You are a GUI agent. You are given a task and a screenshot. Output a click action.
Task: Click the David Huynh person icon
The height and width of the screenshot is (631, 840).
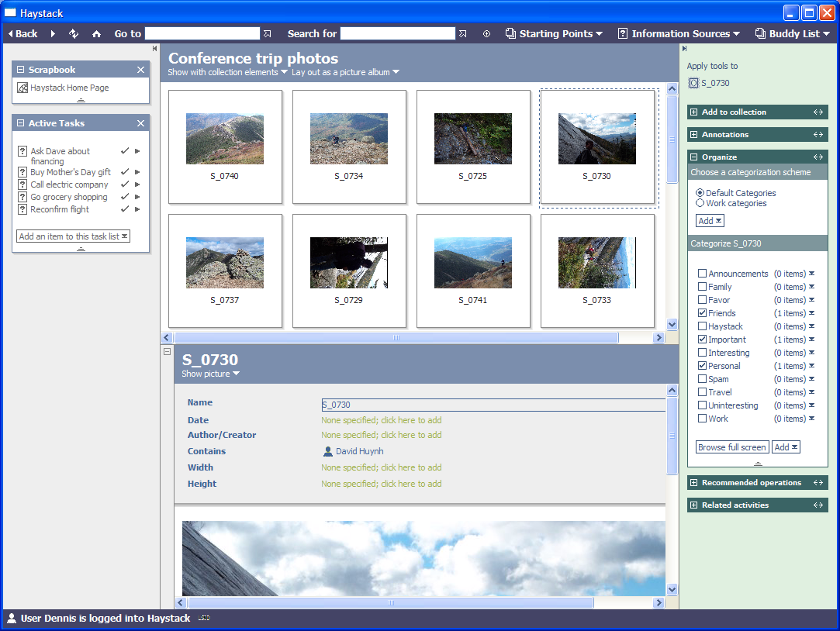(327, 451)
